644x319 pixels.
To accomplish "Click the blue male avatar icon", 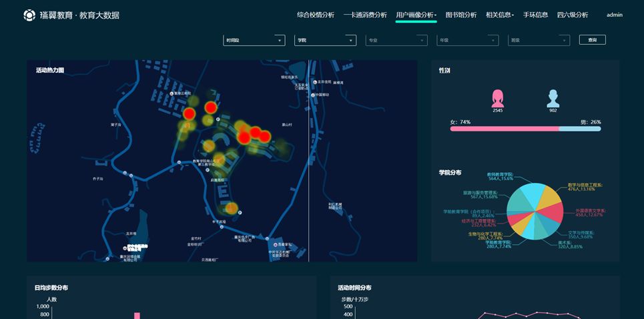I will click(553, 99).
